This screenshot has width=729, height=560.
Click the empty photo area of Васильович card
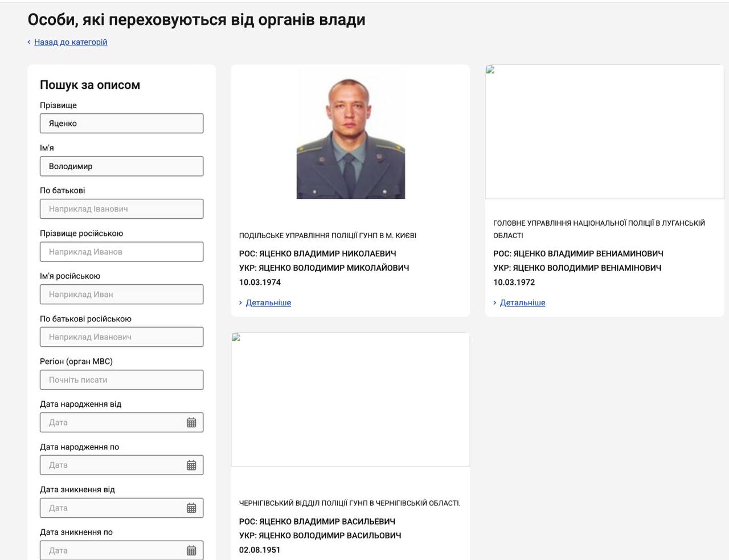click(x=350, y=400)
